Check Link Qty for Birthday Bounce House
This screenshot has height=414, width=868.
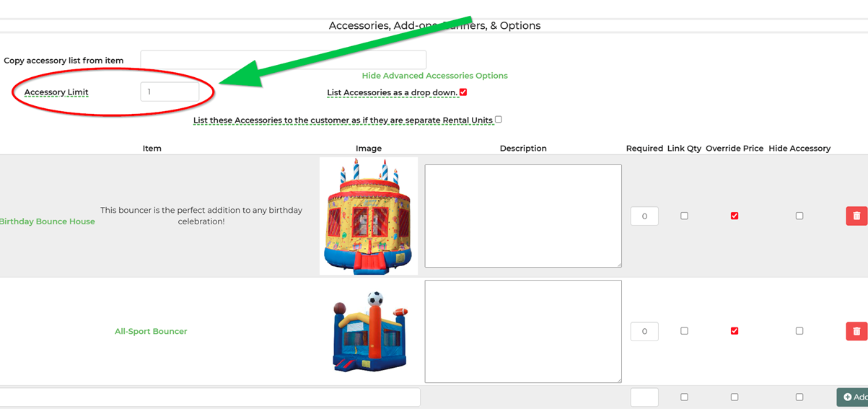(x=684, y=216)
